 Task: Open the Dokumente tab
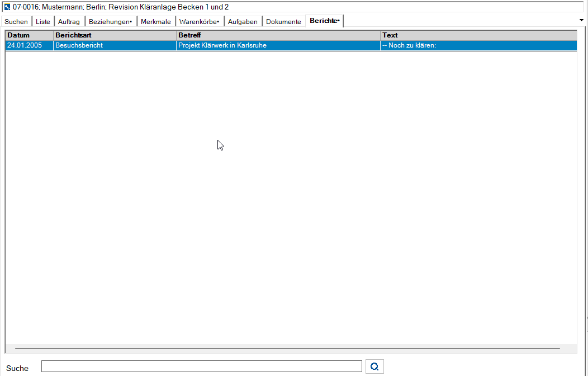click(x=283, y=22)
